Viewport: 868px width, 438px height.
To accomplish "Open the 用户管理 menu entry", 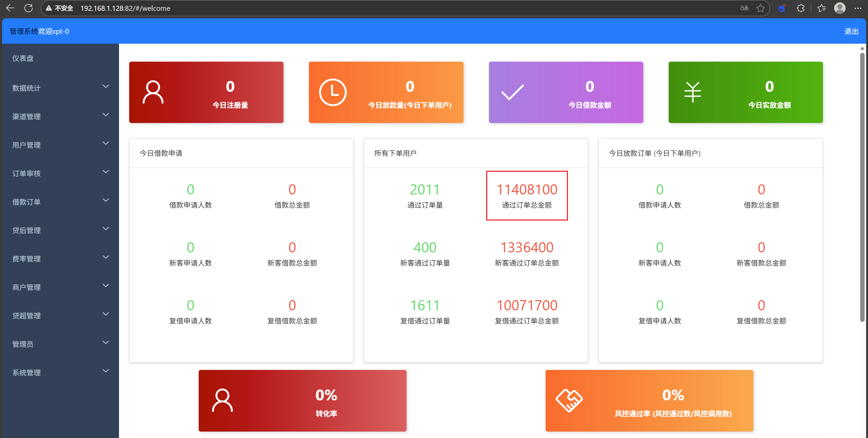I will click(26, 145).
